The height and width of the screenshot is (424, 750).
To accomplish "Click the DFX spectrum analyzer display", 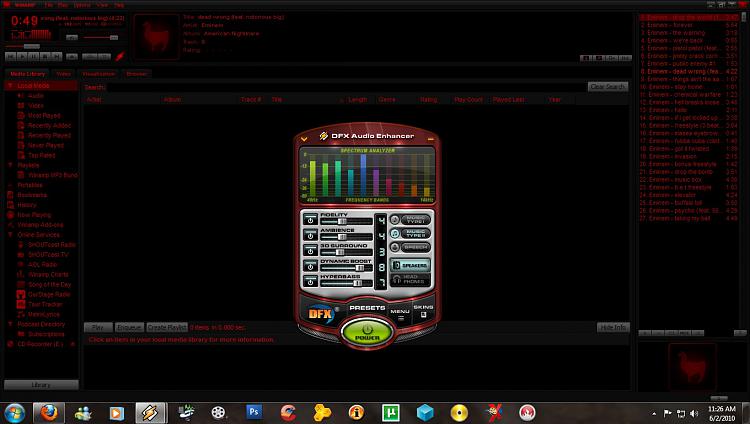I will tap(367, 175).
